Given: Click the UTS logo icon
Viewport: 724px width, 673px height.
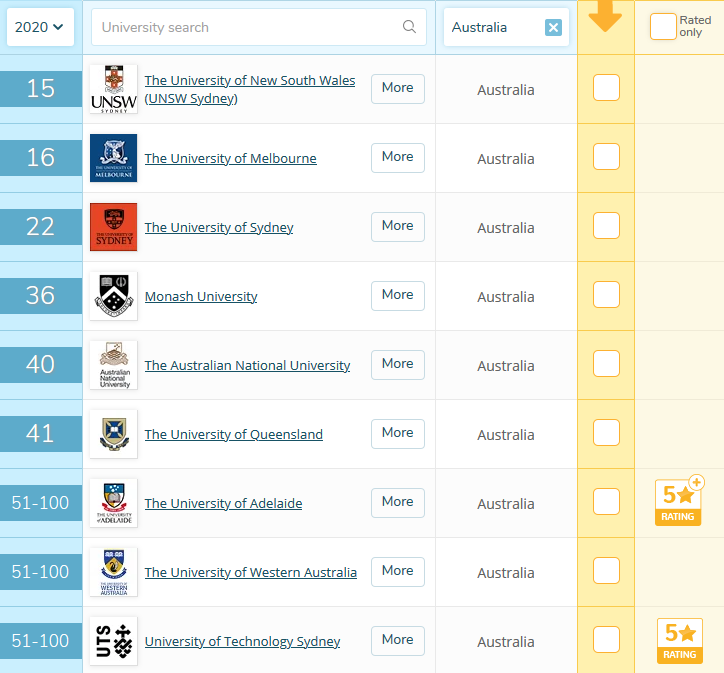Looking at the screenshot, I should click(113, 641).
